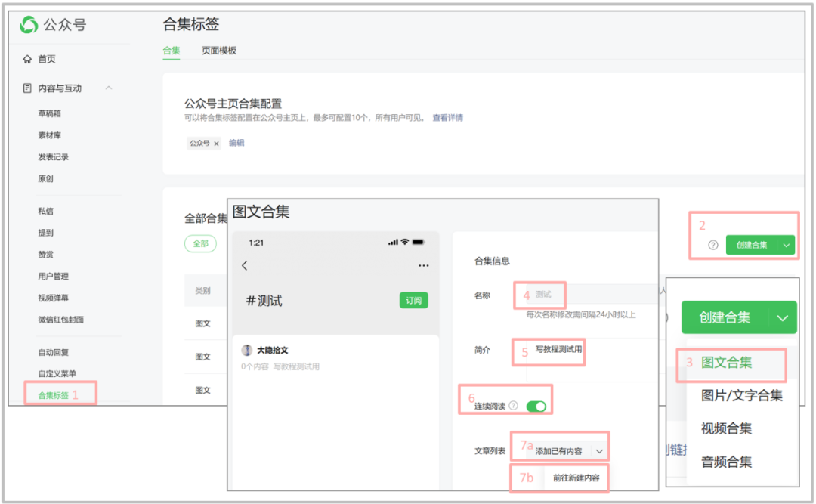Click the 大隐拾文 avatar picture
816x504 pixels.
247,351
